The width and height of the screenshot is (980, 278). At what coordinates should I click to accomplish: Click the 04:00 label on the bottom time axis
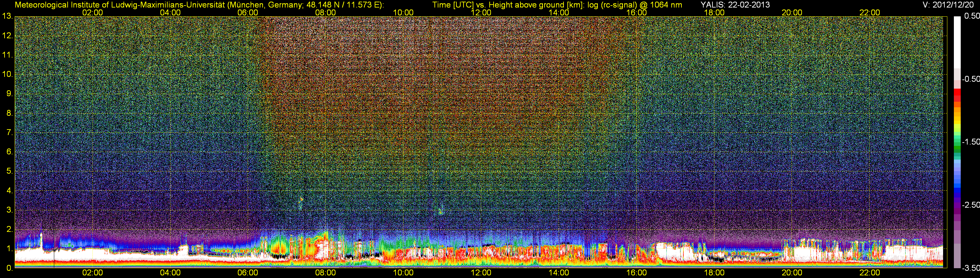170,273
